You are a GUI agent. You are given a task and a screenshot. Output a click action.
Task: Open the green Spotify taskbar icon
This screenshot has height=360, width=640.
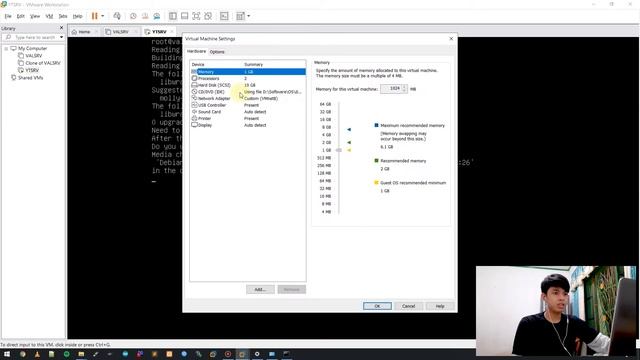67,354
